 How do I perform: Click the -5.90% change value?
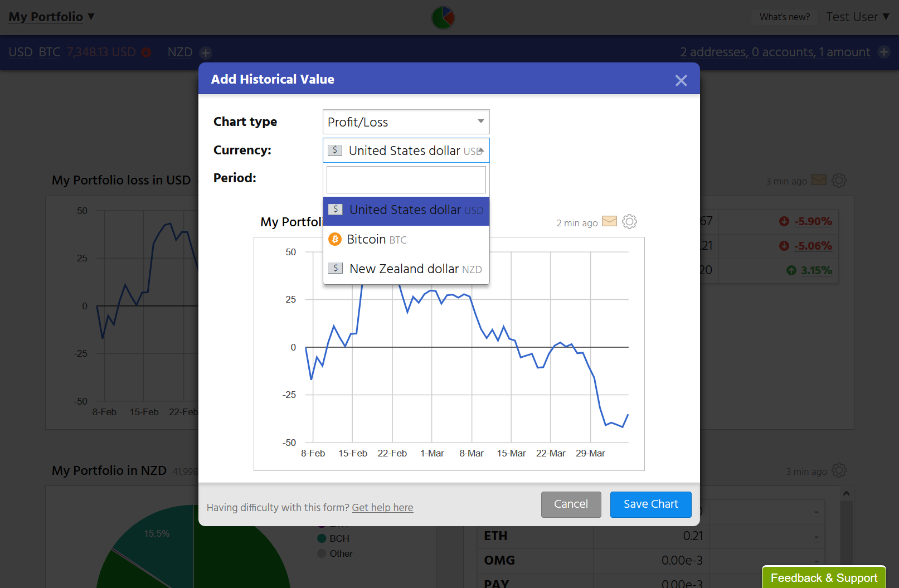coord(813,221)
